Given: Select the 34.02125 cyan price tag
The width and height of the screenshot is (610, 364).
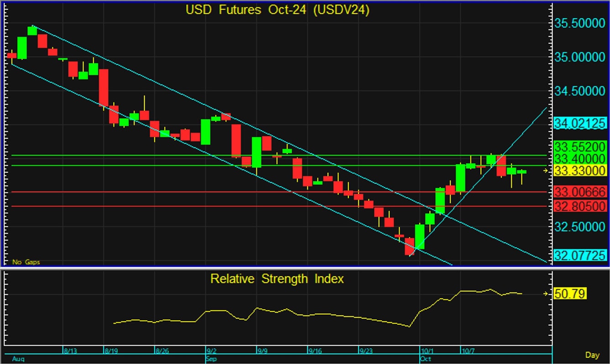Looking at the screenshot, I should coord(579,123).
